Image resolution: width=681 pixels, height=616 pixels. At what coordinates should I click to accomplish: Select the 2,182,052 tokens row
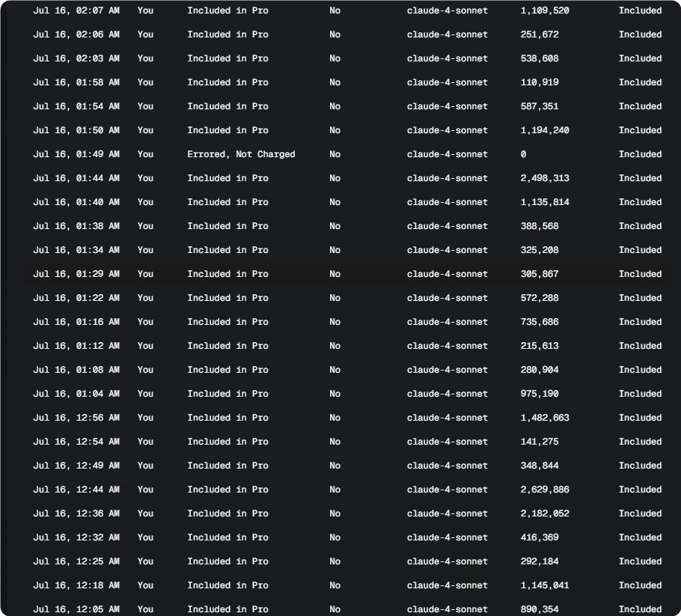[347, 513]
